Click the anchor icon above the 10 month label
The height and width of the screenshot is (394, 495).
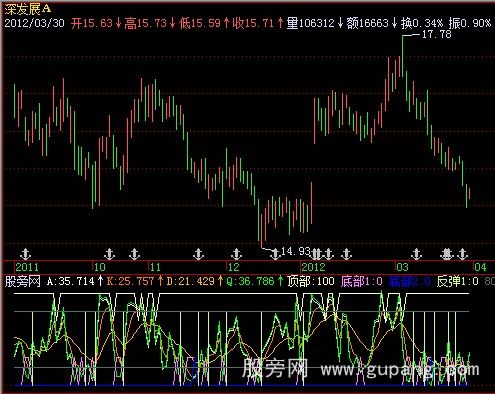109,254
